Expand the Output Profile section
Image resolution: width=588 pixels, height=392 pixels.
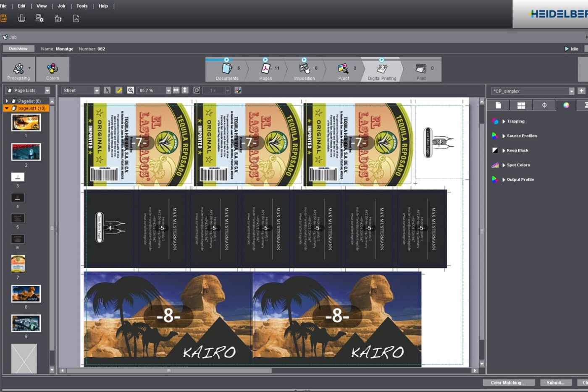point(504,180)
